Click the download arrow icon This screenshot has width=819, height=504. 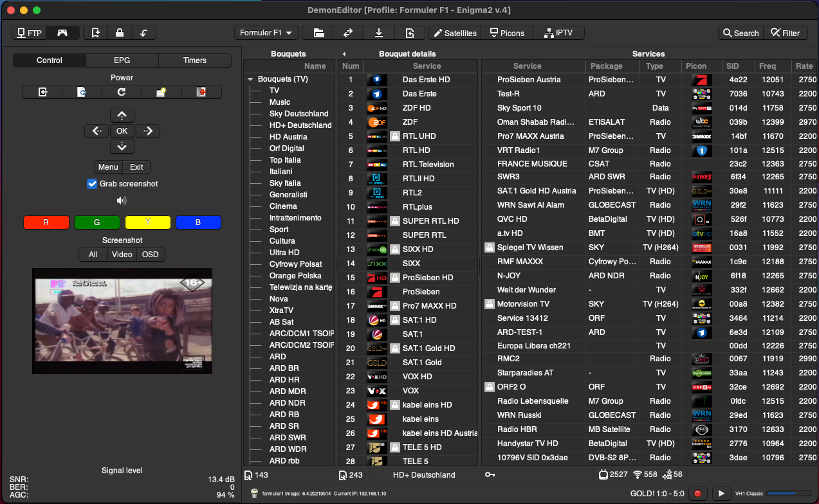pyautogui.click(x=379, y=33)
